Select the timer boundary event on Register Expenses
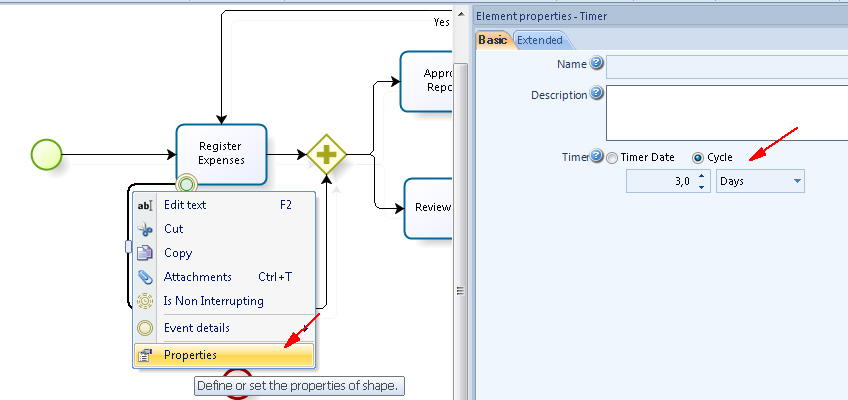 pos(186,185)
